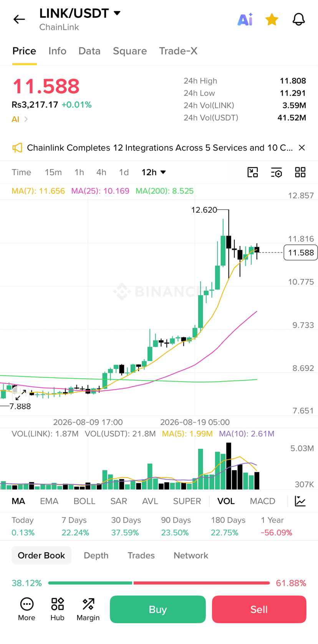Toggle the BOLL indicator

coord(84,501)
